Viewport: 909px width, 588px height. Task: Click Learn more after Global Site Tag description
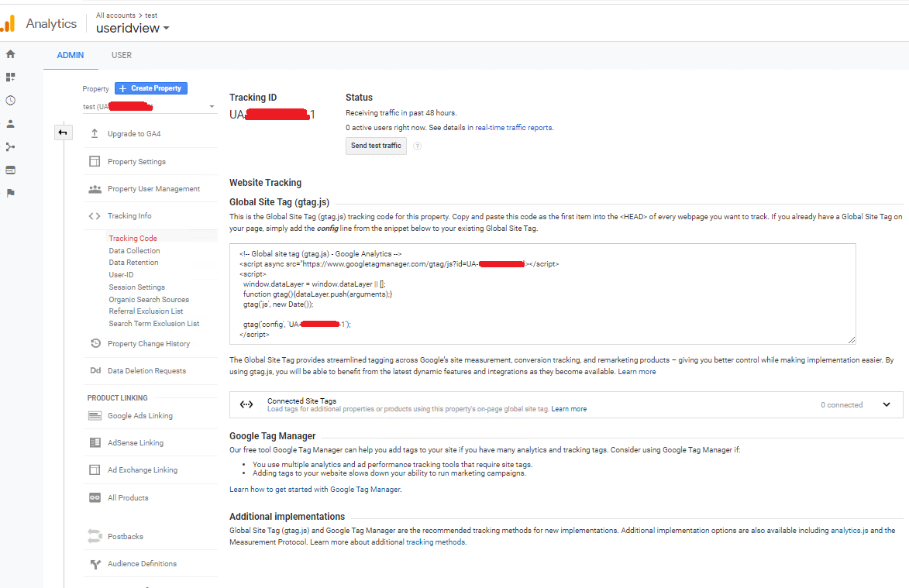(x=637, y=372)
